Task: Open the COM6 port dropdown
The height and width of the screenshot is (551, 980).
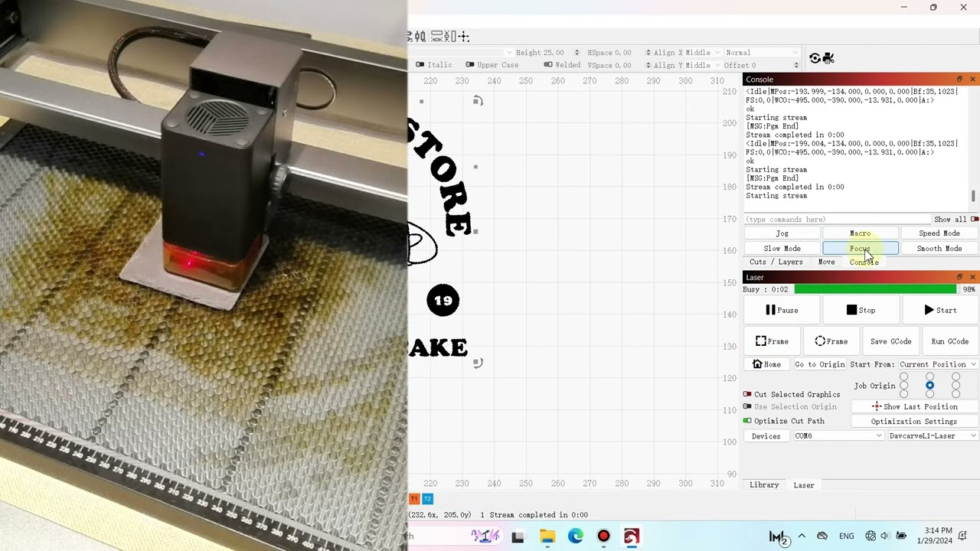Action: 838,436
